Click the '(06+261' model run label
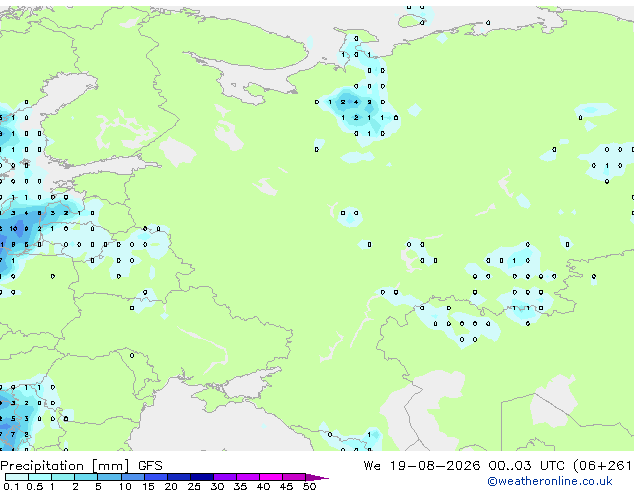Screen dimensions: 634x490 click(x=602, y=466)
